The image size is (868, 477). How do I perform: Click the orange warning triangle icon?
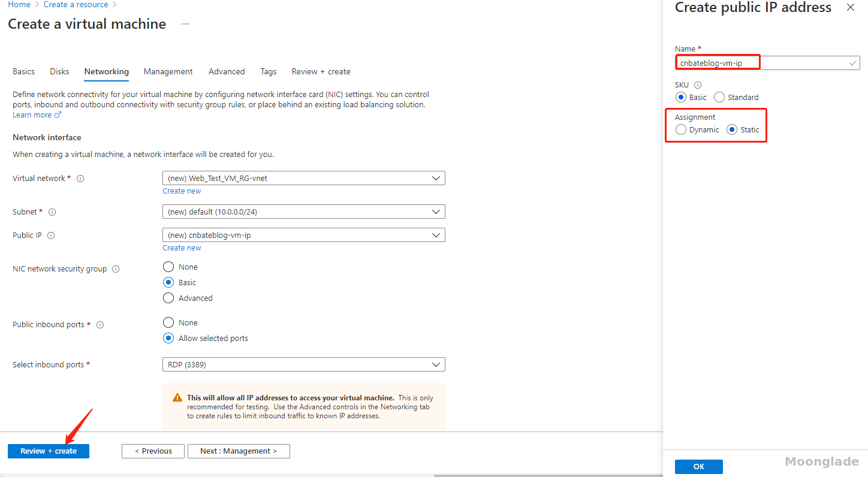(x=177, y=397)
